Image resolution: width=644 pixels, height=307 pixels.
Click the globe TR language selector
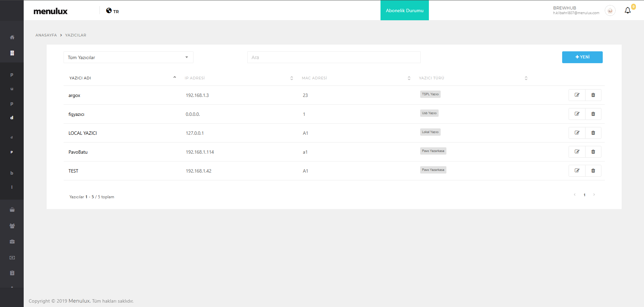[112, 11]
